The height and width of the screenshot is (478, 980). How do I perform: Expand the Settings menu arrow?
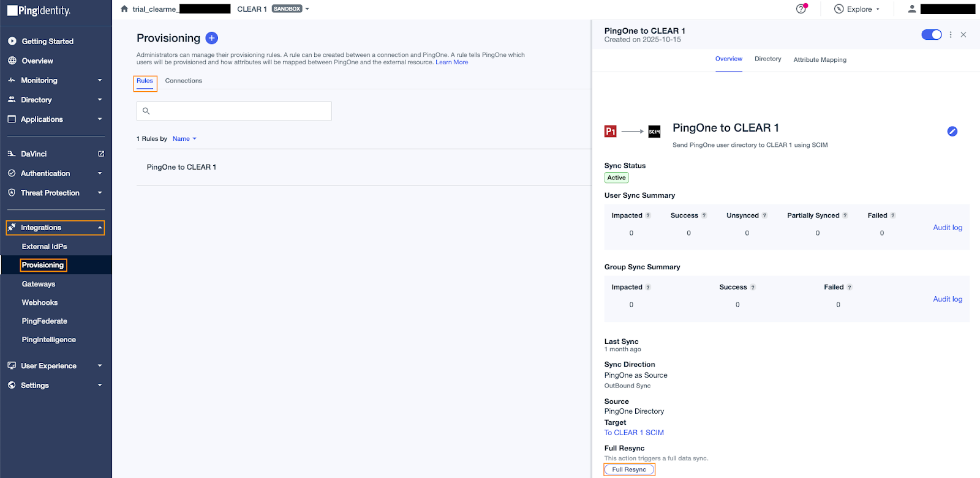click(x=100, y=386)
